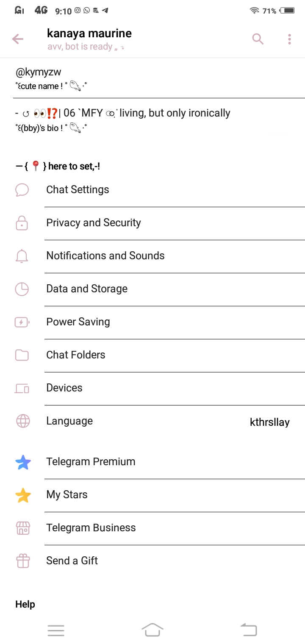Tap the Privacy and Security lock icon

click(x=22, y=223)
